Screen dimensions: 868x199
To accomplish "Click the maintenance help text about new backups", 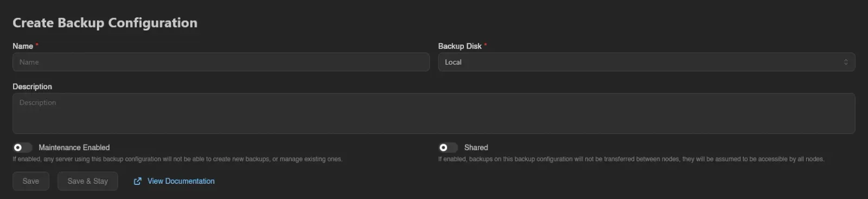I will pos(177,159).
